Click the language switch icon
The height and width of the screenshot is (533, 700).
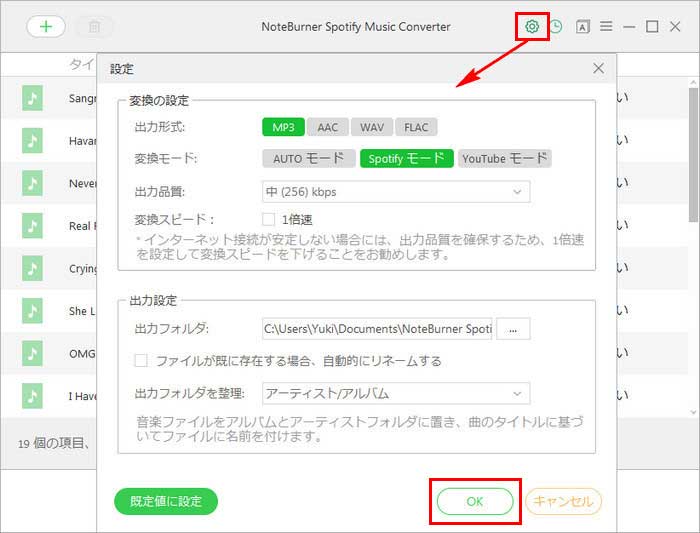tap(583, 27)
